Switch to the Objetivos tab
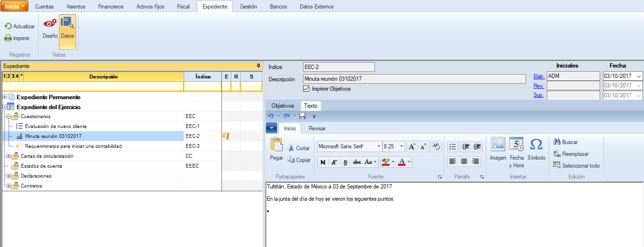This screenshot has height=247, width=644. click(x=282, y=106)
